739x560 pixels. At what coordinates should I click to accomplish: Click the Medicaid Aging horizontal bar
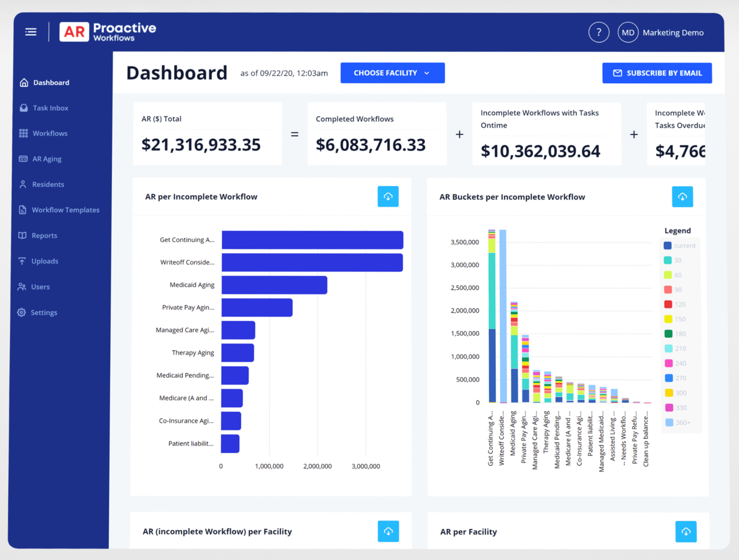[274, 285]
